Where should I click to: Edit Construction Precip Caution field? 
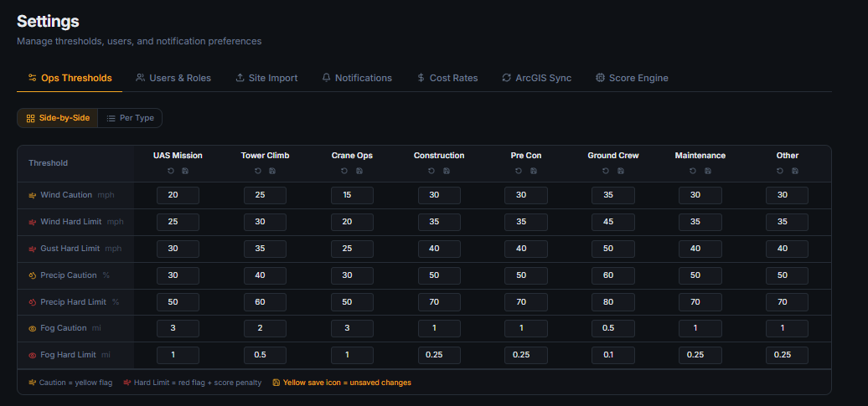point(439,275)
